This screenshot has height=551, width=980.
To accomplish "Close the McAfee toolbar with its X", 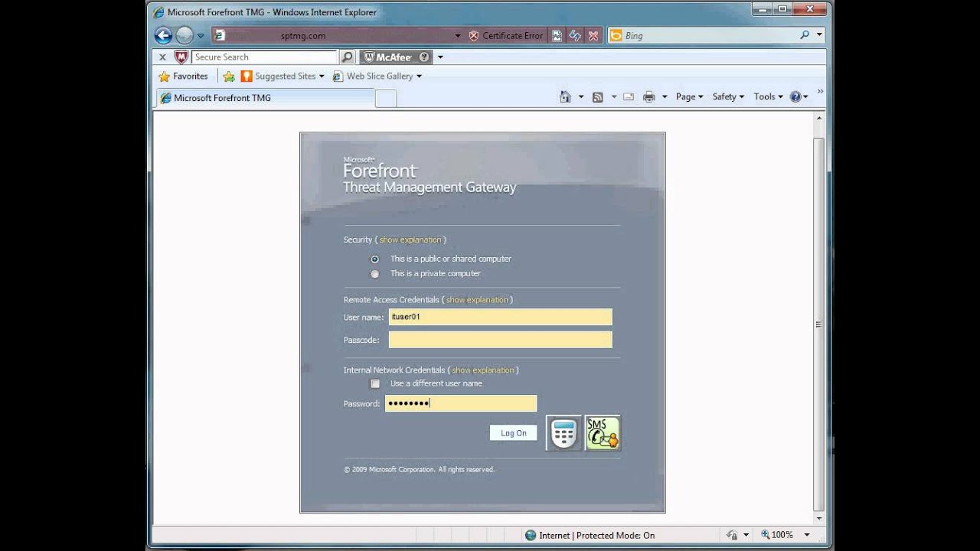I will pyautogui.click(x=162, y=57).
